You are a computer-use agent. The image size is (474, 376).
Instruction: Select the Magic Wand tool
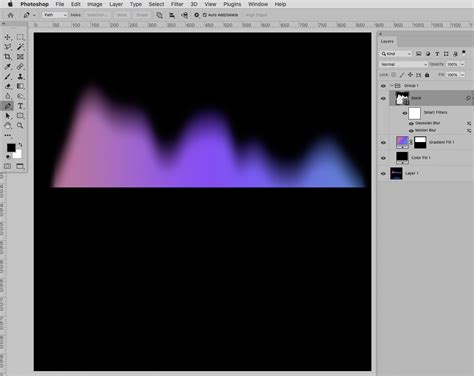[x=20, y=47]
